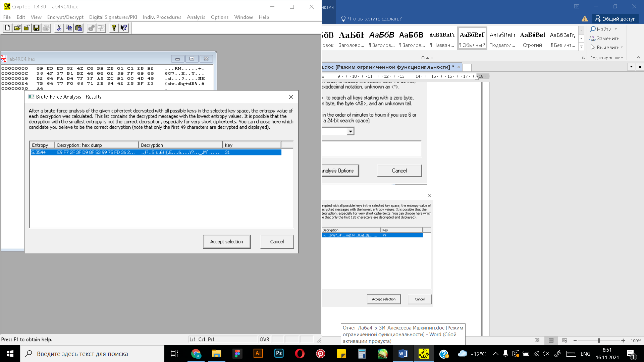Click the yellow warning triangle icon in Word
Image resolution: width=644 pixels, height=362 pixels.
(585, 19)
